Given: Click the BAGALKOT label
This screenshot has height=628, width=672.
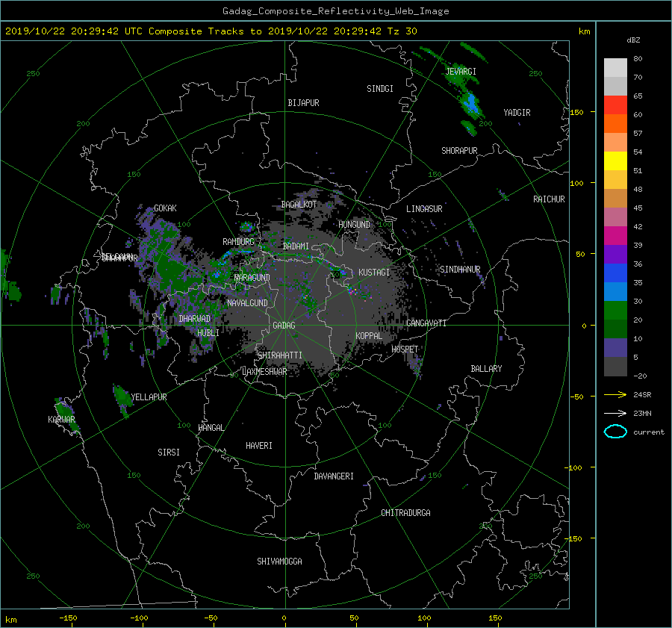Looking at the screenshot, I should [x=299, y=205].
